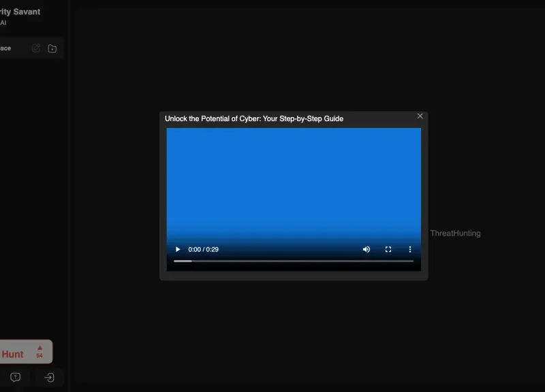545x392 pixels.
Task: Click the Hunt button
Action: [x=13, y=354]
